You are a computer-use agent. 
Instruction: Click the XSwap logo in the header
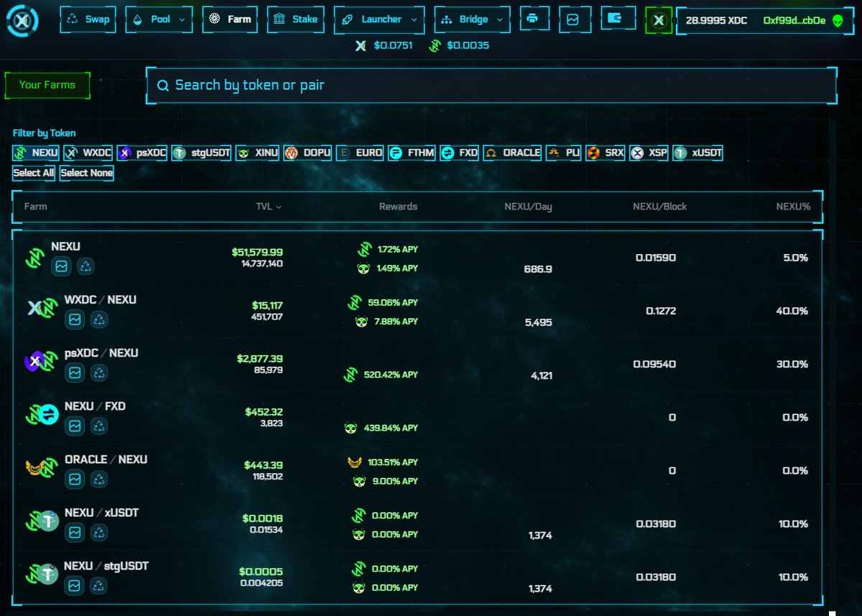tap(22, 21)
